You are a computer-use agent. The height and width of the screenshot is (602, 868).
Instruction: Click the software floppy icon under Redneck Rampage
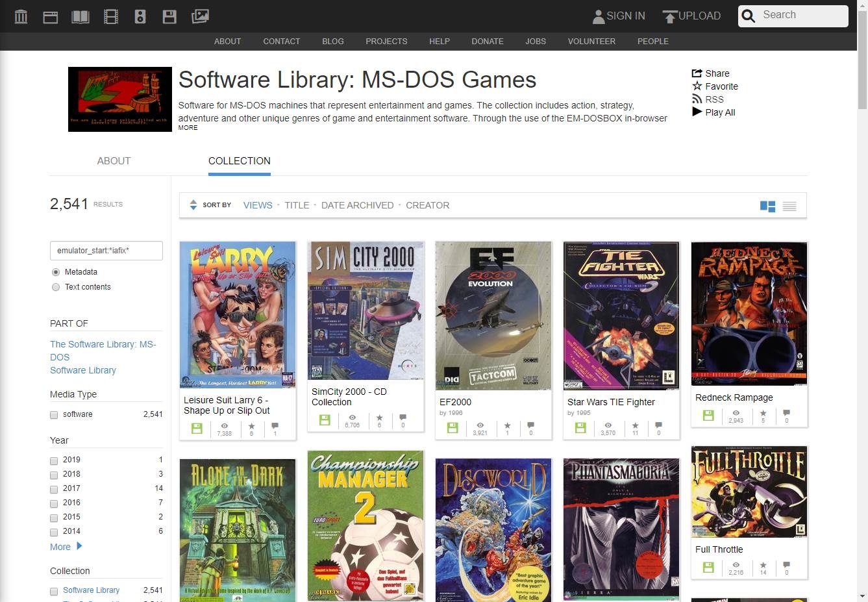pos(708,416)
